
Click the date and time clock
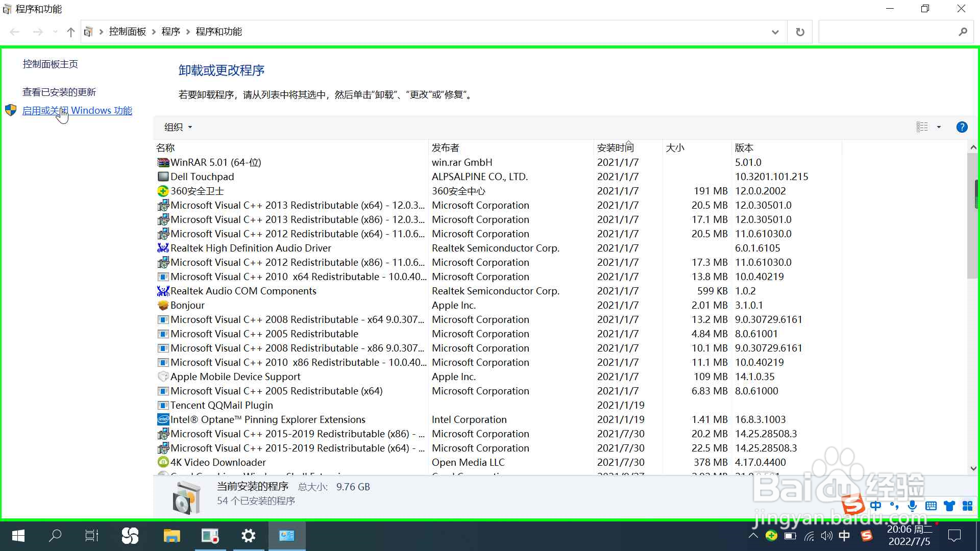tap(910, 536)
